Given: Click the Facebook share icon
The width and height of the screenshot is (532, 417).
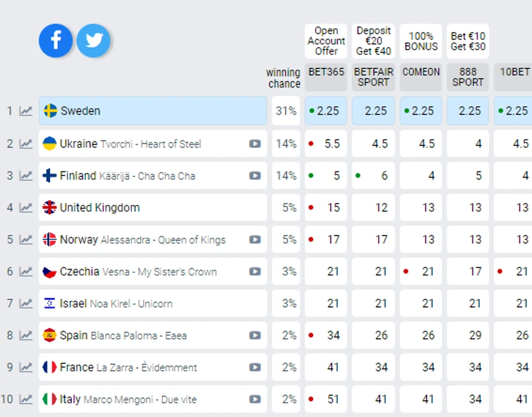Looking at the screenshot, I should tap(55, 41).
